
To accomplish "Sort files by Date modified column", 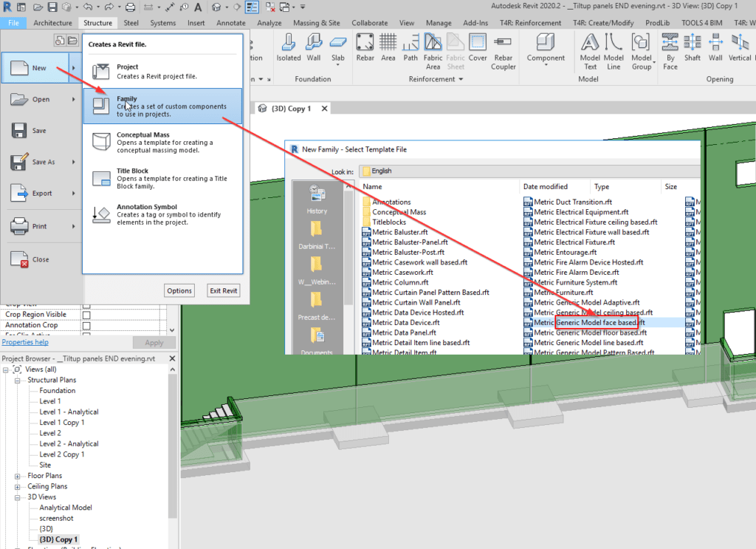I will coord(546,187).
